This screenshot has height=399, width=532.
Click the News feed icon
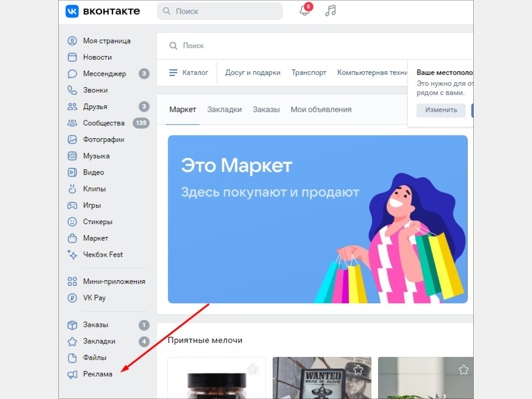[x=72, y=57]
